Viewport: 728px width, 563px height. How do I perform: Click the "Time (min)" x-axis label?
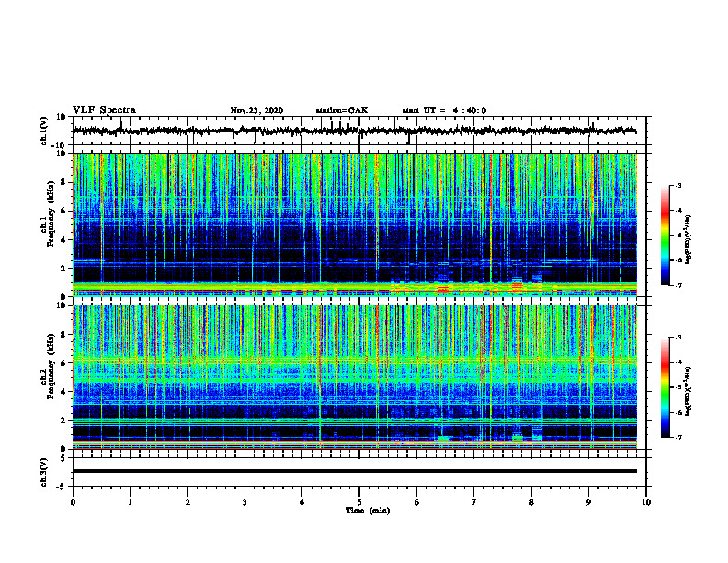(368, 511)
